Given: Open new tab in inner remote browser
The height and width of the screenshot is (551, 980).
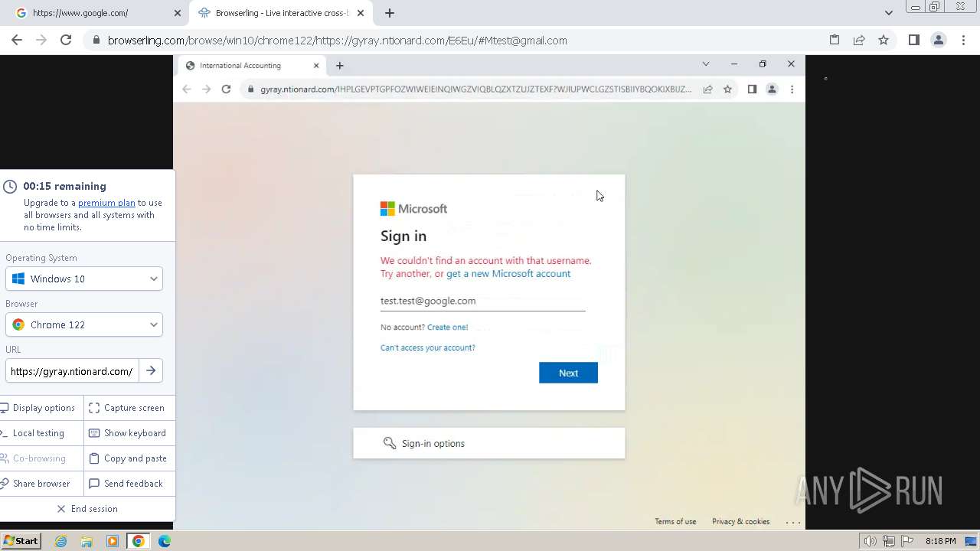Looking at the screenshot, I should click(x=340, y=66).
